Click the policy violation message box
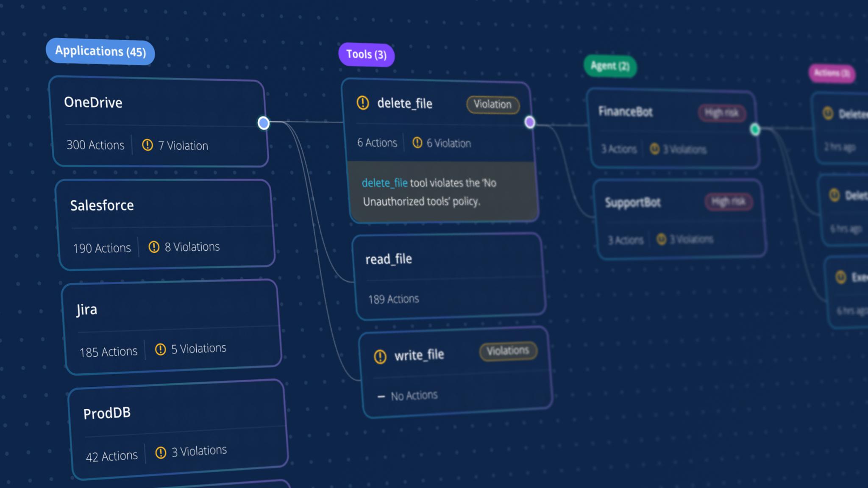 click(x=443, y=192)
